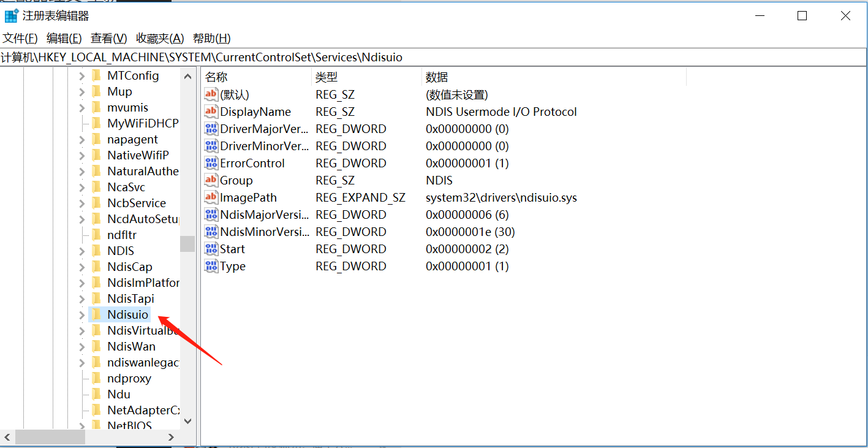The height and width of the screenshot is (448, 868).
Task: Click the data 'system32\drivers\ndisuio.sys'
Action: 501,197
